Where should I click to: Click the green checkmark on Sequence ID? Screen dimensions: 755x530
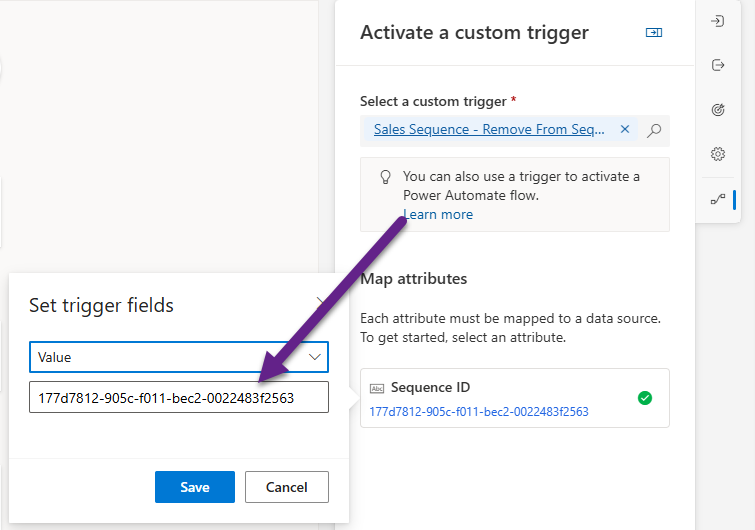[645, 398]
